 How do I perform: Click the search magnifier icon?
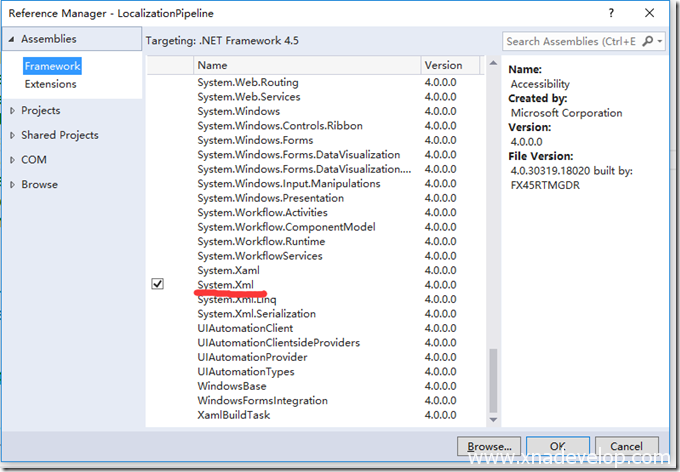point(646,41)
